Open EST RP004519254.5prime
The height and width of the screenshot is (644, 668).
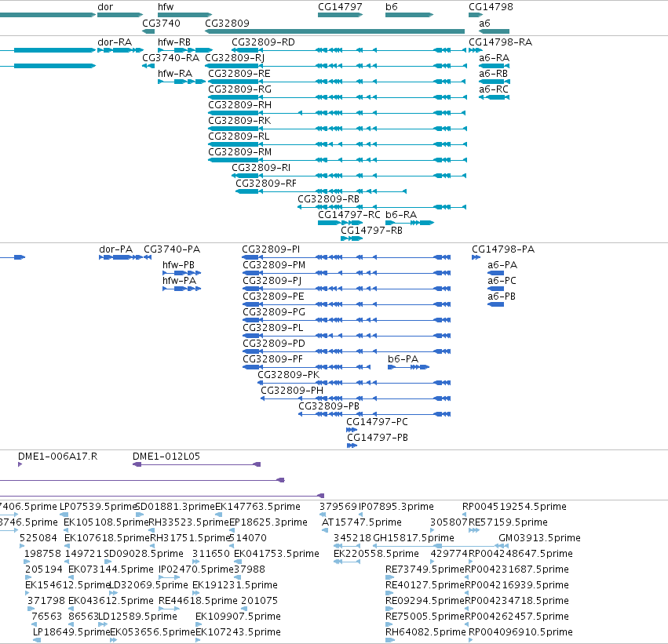click(x=514, y=507)
